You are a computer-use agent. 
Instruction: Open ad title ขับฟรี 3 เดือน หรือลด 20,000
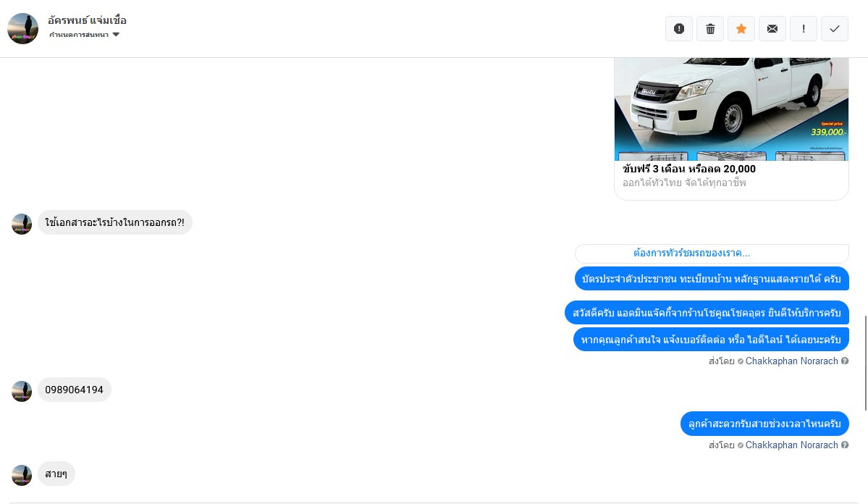pyautogui.click(x=689, y=169)
